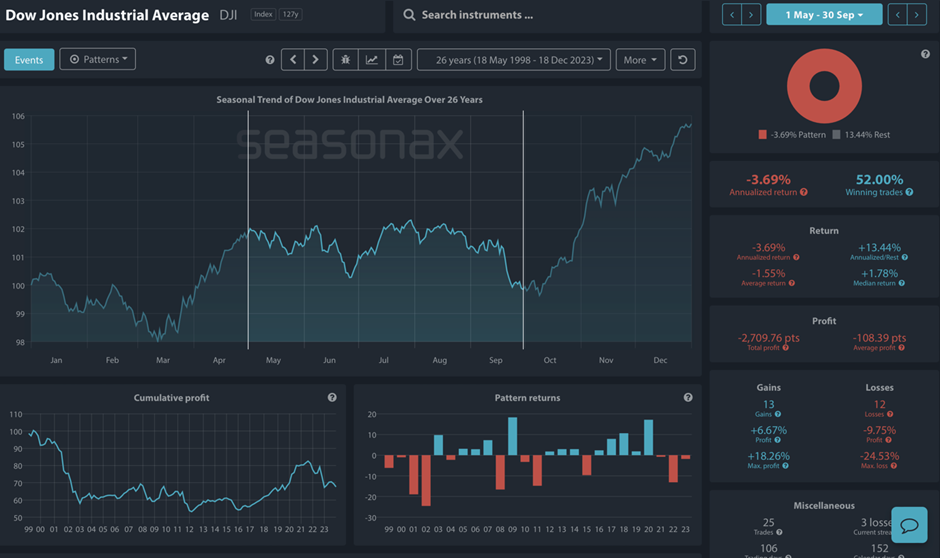Screen dimensions: 940x558
Task: Click help icon beside Losses label
Action: click(x=890, y=414)
